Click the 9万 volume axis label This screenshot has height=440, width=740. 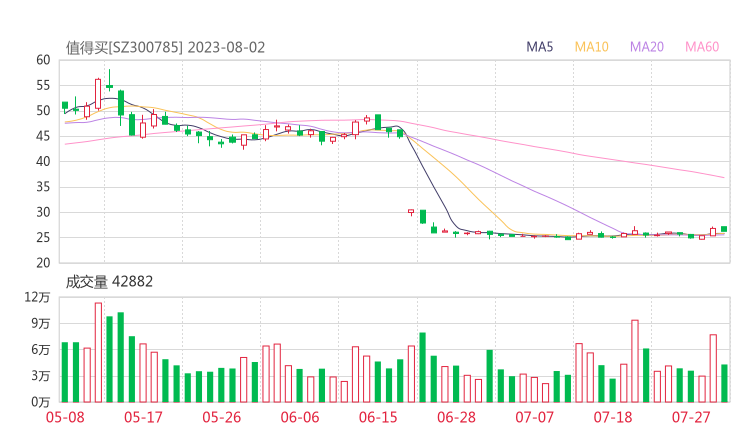tap(41, 323)
